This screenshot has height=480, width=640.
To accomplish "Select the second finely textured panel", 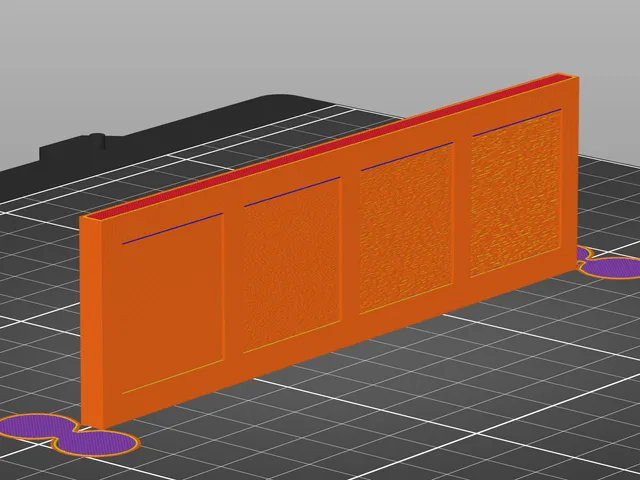I will (x=292, y=265).
